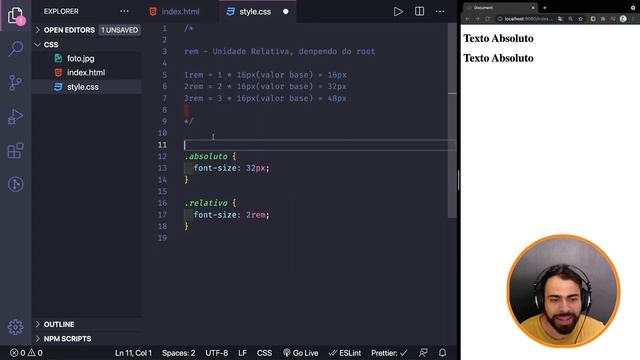Change UTF-8 encoding

(x=216, y=353)
